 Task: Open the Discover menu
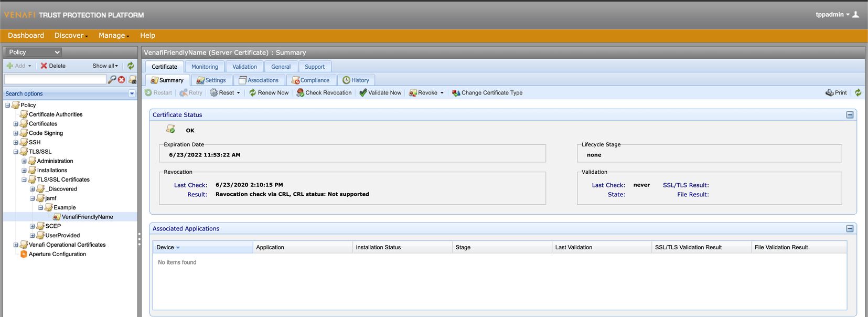click(x=71, y=35)
